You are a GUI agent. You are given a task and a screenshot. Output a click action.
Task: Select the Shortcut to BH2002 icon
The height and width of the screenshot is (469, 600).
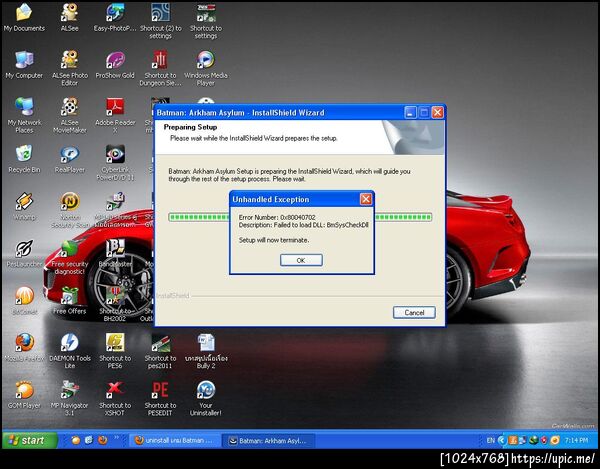coord(115,304)
